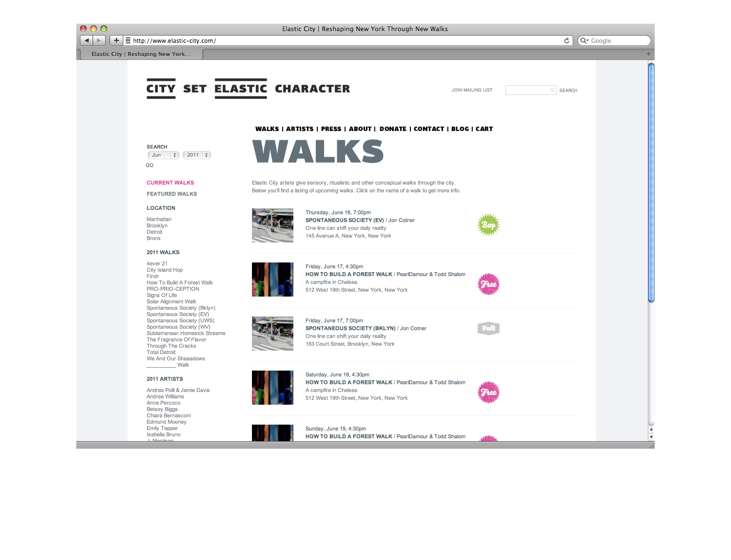Open the month dropdown showing Jun
The height and width of the screenshot is (560, 731).
pos(163,155)
